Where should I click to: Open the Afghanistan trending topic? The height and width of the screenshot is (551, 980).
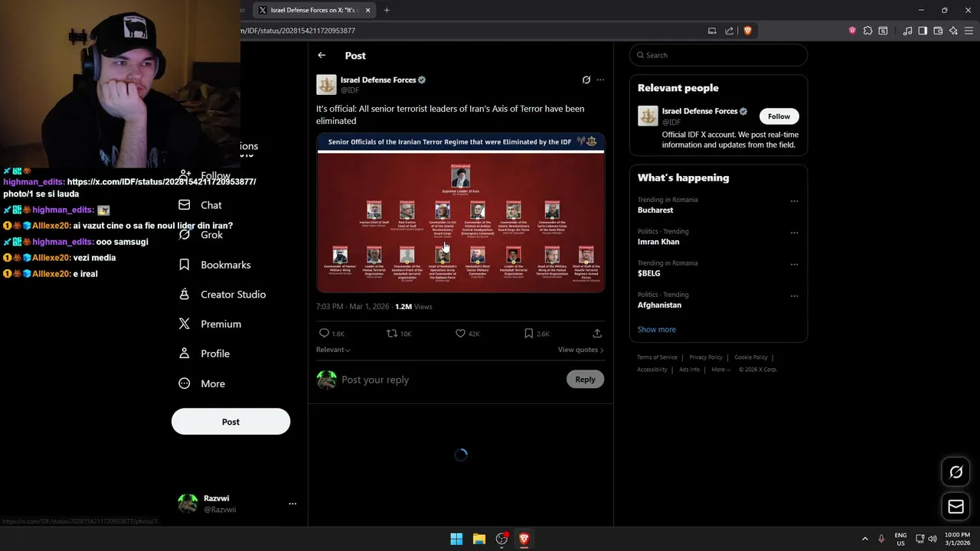coord(659,305)
